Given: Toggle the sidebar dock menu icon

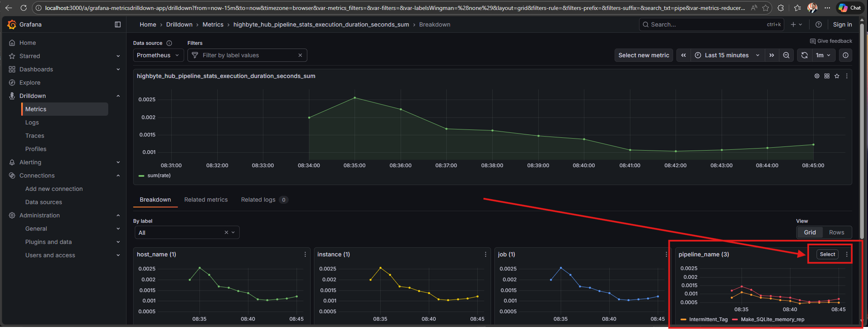Looking at the screenshot, I should [x=118, y=24].
